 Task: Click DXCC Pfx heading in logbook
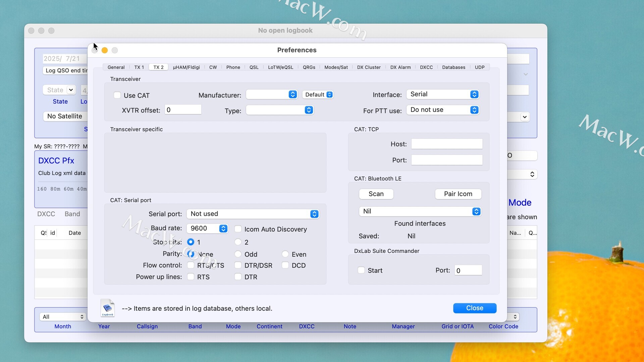click(x=56, y=161)
